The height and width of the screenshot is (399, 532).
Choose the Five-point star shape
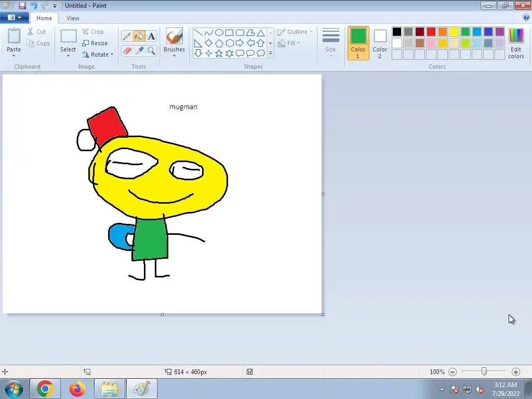219,54
